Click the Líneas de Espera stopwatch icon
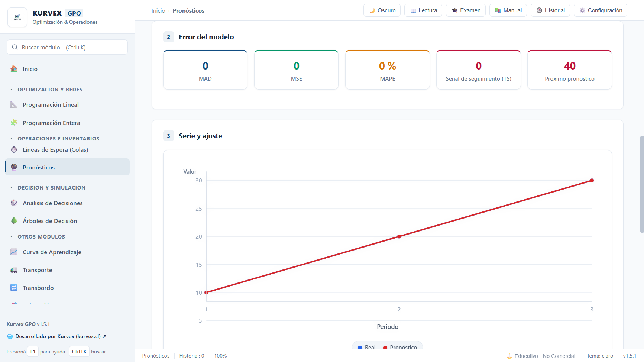Screen dimensions: 644x362 pos(14,149)
